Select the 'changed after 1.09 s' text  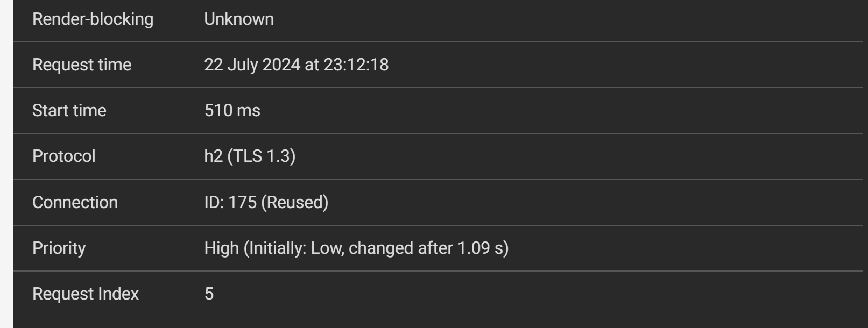click(x=427, y=248)
